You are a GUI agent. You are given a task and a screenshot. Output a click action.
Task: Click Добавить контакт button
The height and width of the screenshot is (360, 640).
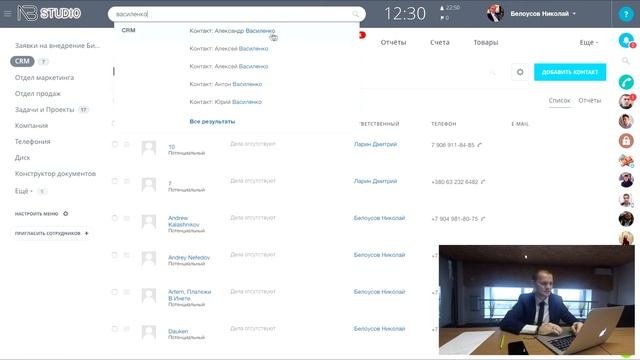coord(570,72)
